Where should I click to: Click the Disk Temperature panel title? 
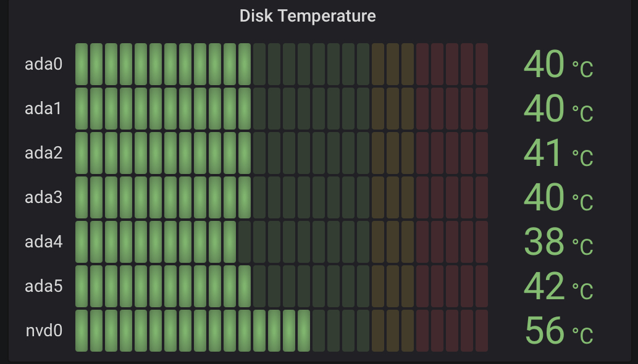click(x=308, y=16)
